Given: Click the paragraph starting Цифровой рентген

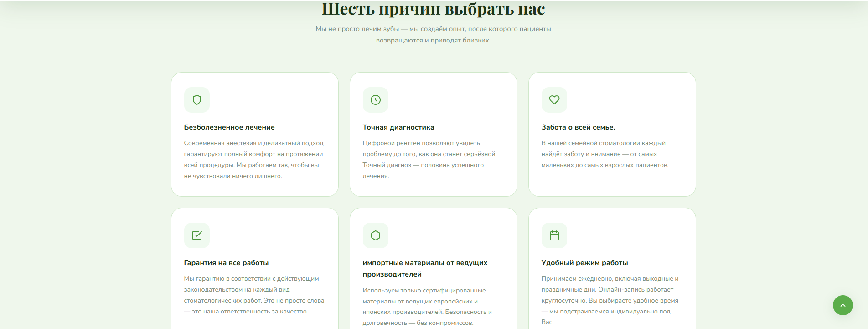Looking at the screenshot, I should 430,160.
